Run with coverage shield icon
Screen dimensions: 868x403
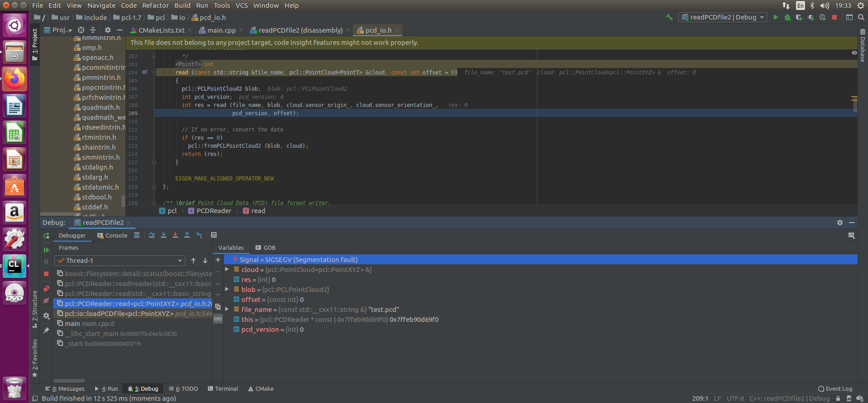[799, 17]
